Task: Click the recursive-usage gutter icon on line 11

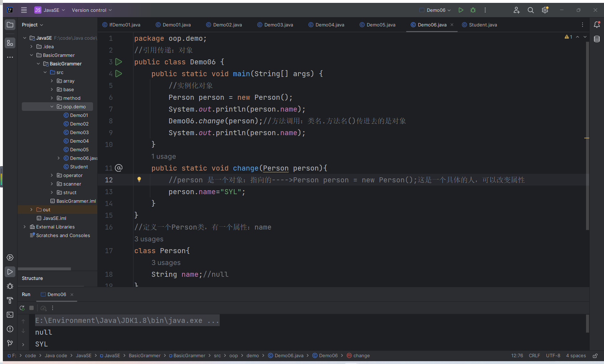Action: click(119, 168)
